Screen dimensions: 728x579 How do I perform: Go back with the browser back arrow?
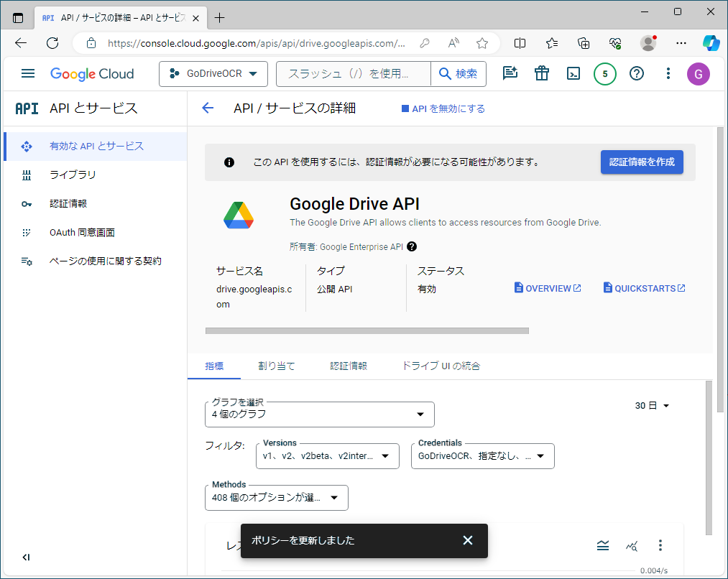click(21, 43)
